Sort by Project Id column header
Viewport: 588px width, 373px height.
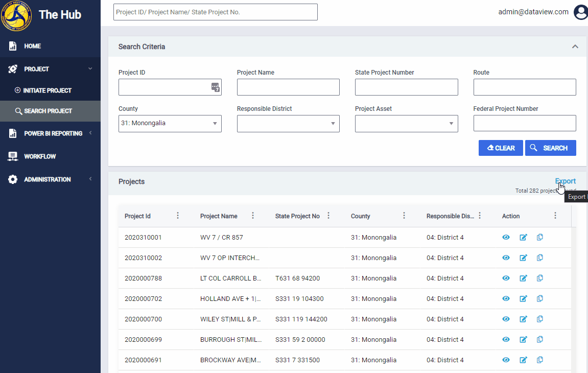coord(137,216)
